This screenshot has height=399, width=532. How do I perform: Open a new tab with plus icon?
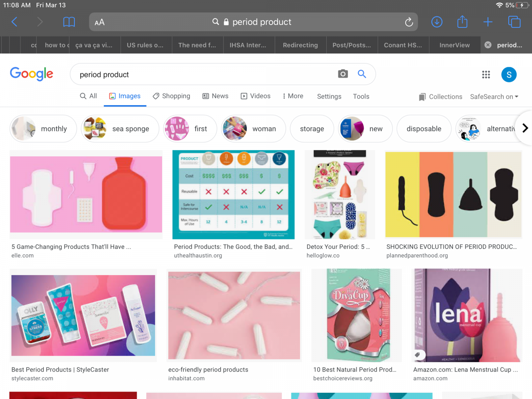click(x=488, y=22)
